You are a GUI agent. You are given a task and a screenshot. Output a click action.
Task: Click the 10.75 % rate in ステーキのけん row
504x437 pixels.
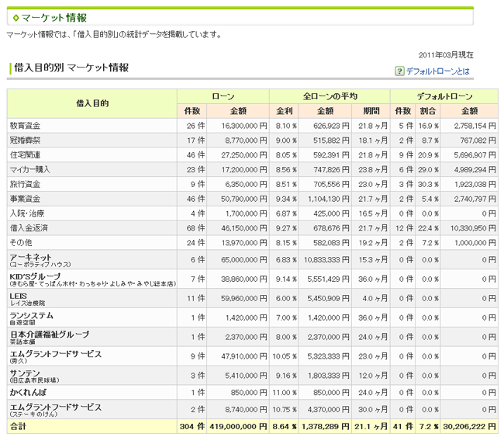tap(285, 409)
